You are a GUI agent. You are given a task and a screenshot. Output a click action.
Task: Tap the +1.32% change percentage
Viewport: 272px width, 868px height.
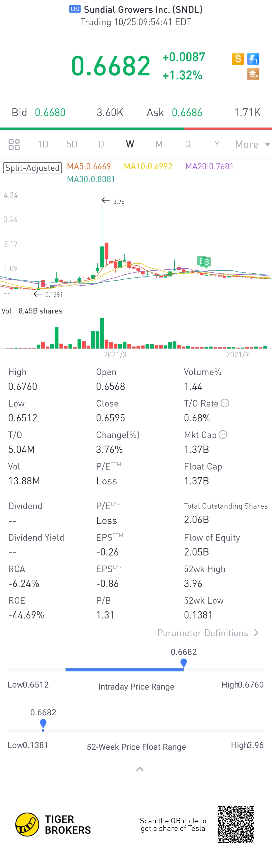pyautogui.click(x=182, y=75)
